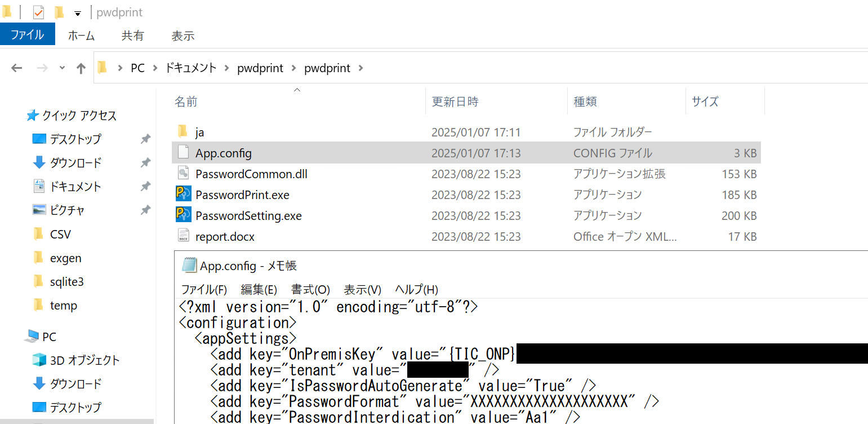The height and width of the screenshot is (424, 868).
Task: Click the PasswordCommon.dll file name
Action: tap(251, 174)
